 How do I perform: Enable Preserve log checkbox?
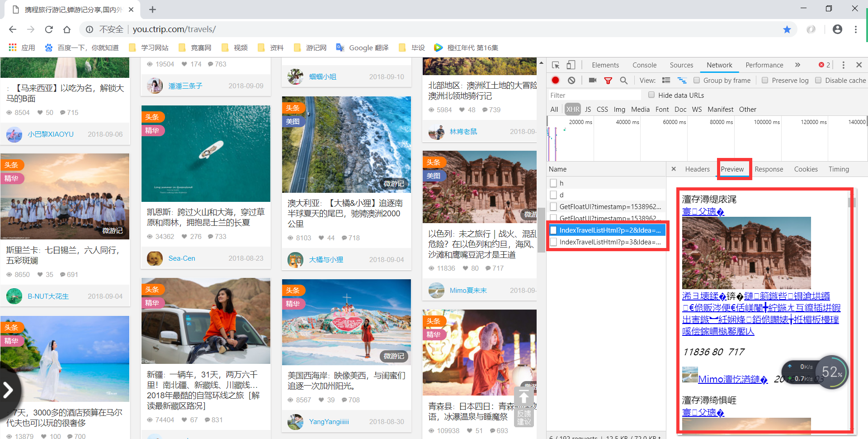click(x=765, y=80)
